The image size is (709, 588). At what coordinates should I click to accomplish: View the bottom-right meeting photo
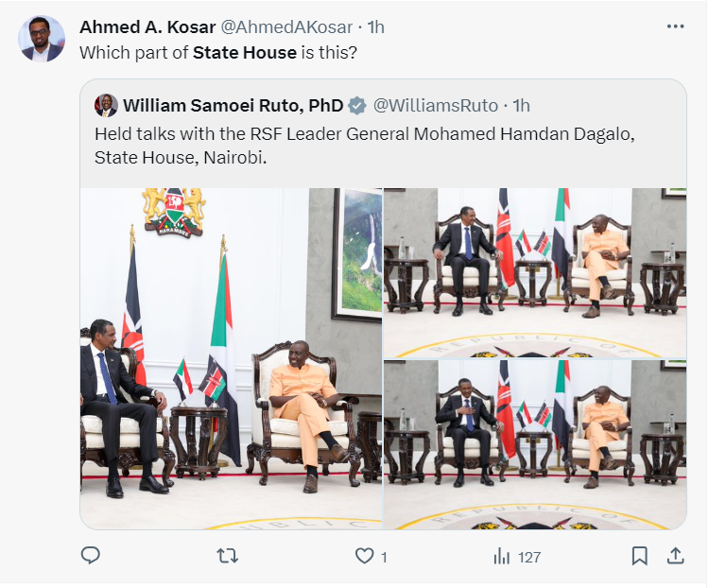[x=535, y=444]
